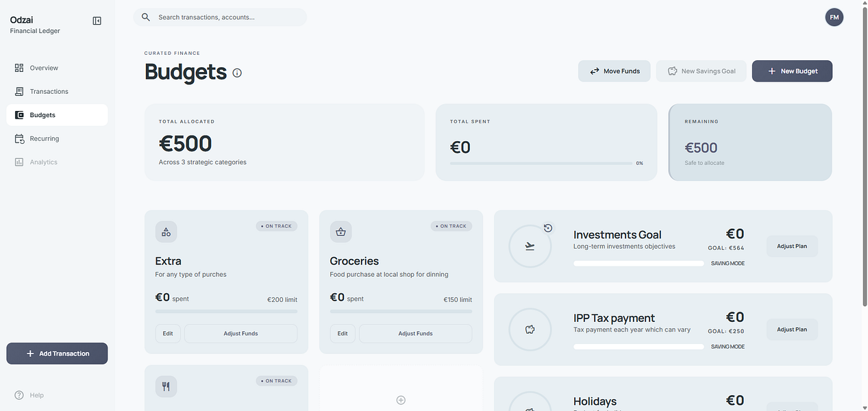Click the Help question mark icon
This screenshot has height=411, width=868.
click(19, 395)
